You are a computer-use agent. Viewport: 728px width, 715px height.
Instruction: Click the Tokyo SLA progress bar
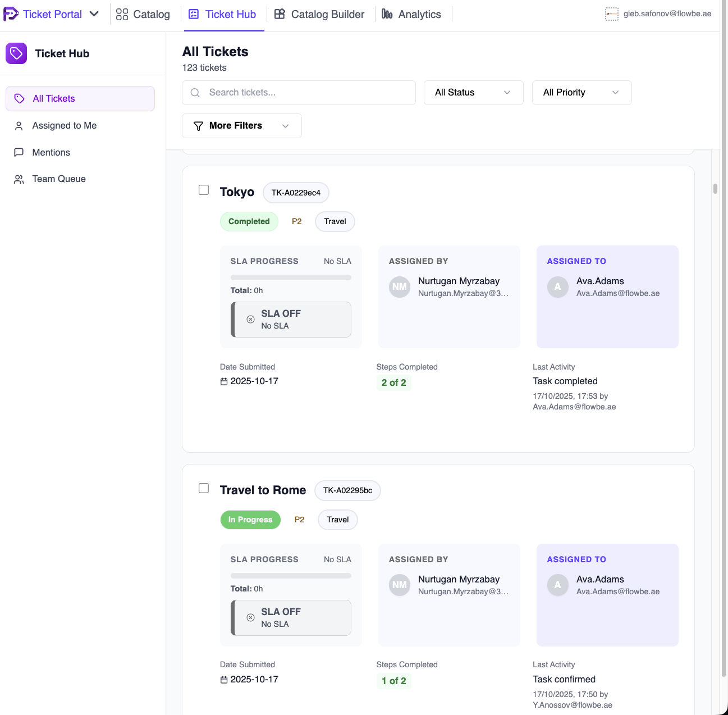tap(291, 277)
